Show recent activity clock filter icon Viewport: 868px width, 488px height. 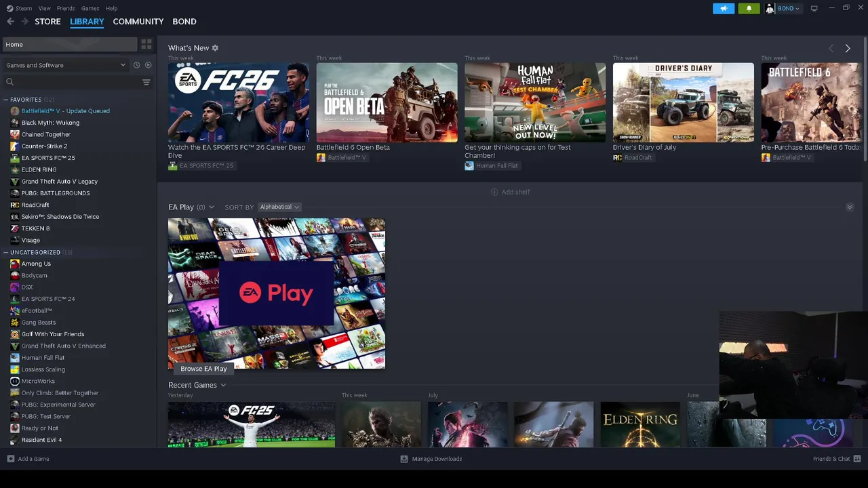click(x=136, y=65)
